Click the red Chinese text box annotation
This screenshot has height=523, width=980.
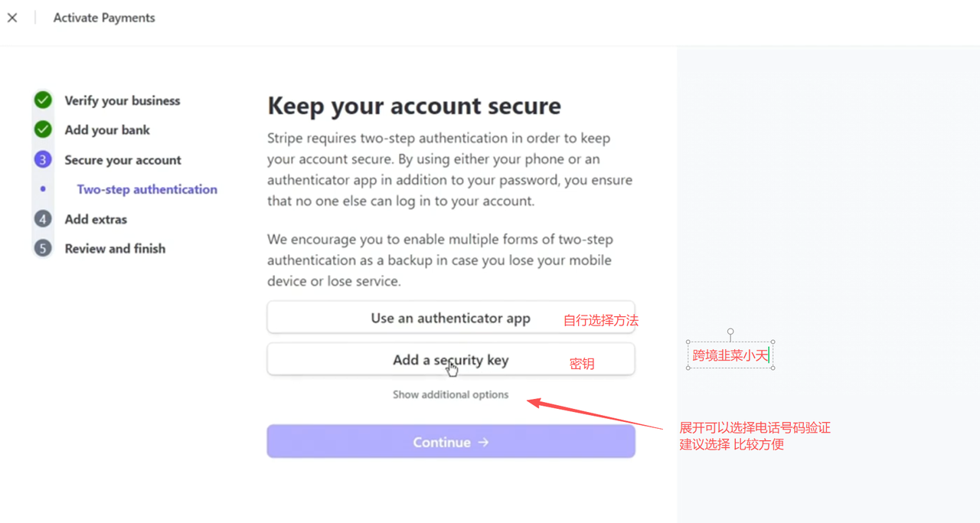[x=730, y=355]
